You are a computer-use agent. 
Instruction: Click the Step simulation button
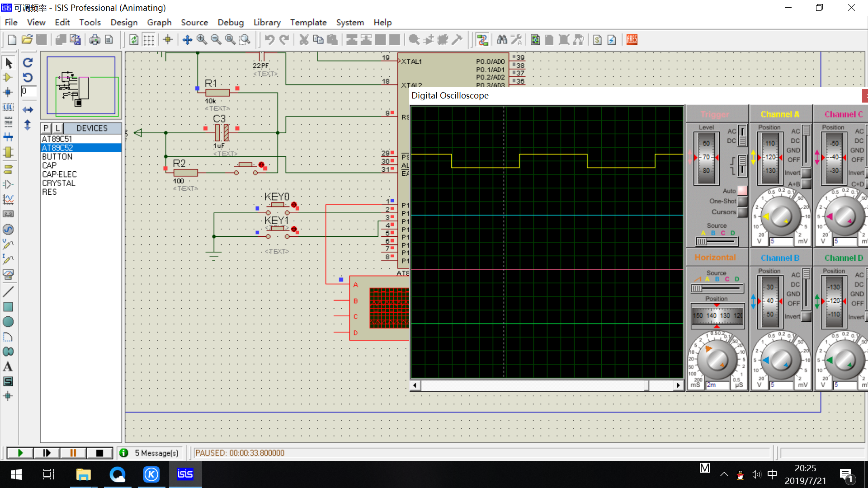coord(47,453)
